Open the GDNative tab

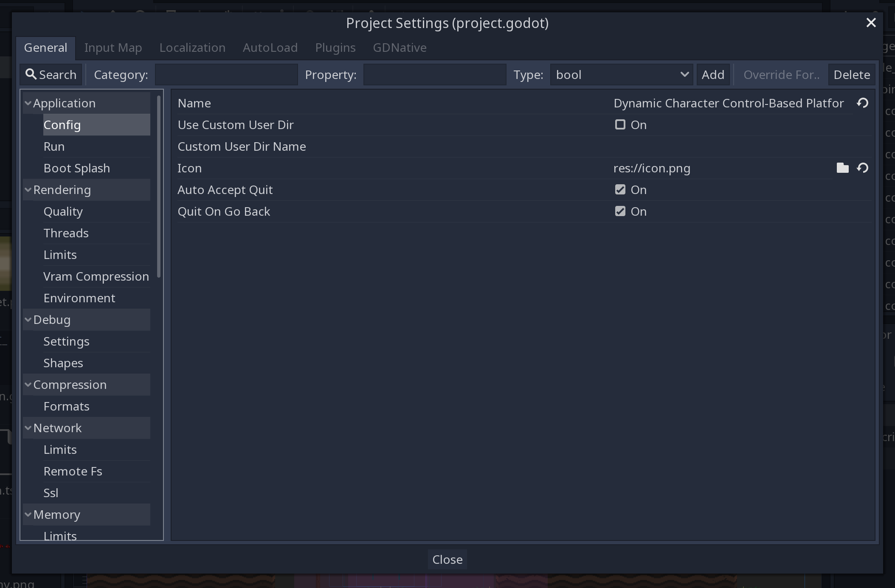(399, 48)
